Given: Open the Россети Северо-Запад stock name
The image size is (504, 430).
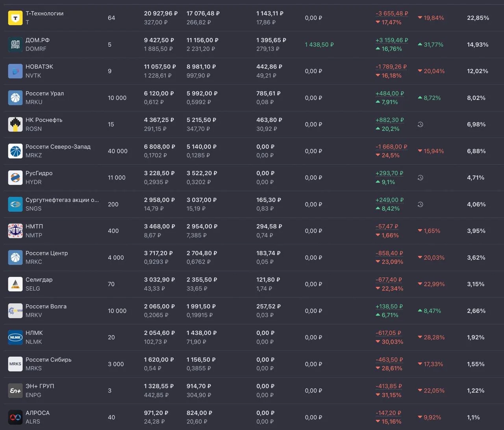Looking at the screenshot, I should [x=58, y=146].
